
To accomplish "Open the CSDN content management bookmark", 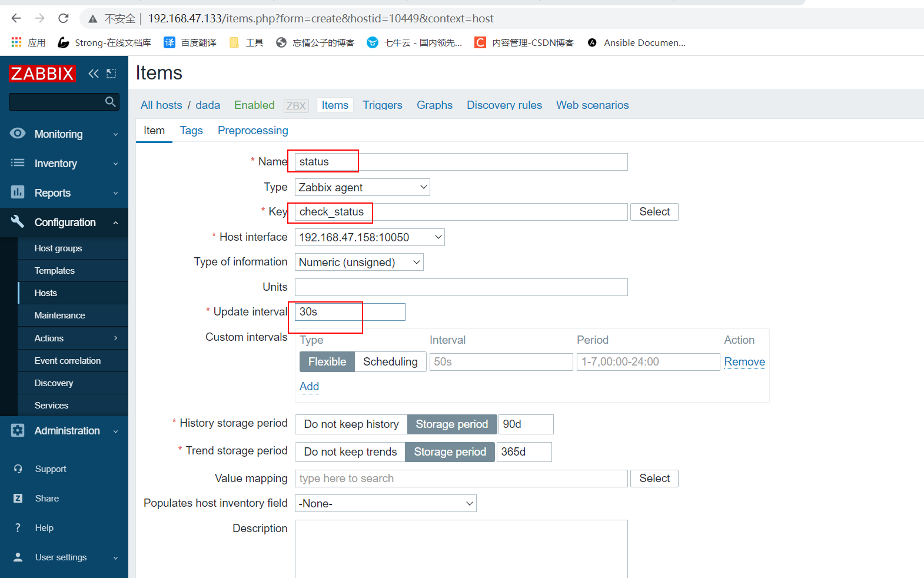I will [524, 42].
